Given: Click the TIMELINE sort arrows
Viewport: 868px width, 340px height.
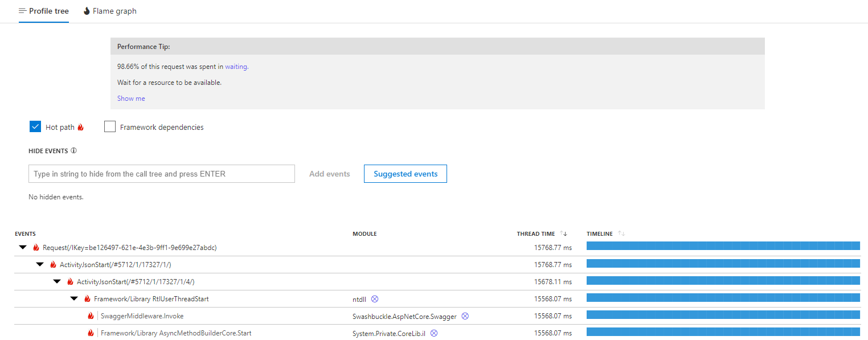Looking at the screenshot, I should 620,232.
